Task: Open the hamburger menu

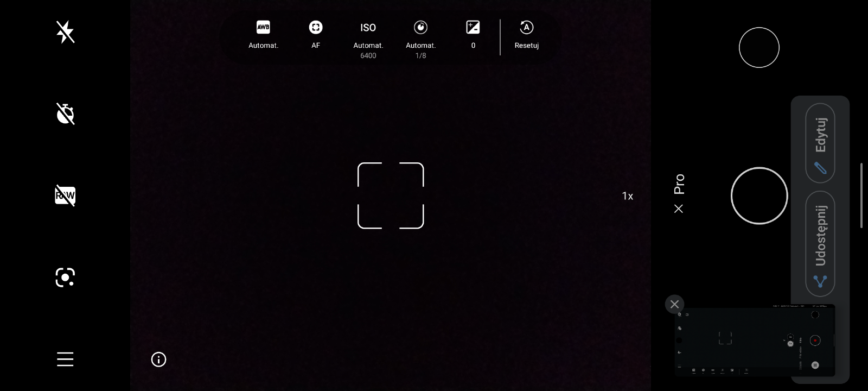Action: pyautogui.click(x=65, y=359)
